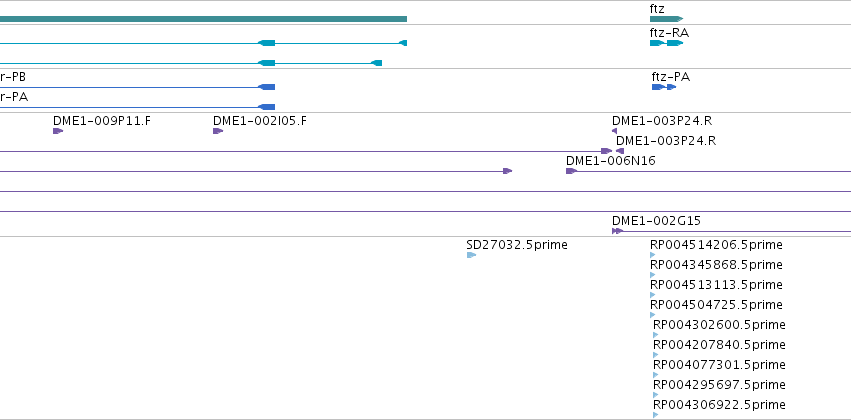
Task: Click the SD27032.5prime EST label
Action: [517, 245]
